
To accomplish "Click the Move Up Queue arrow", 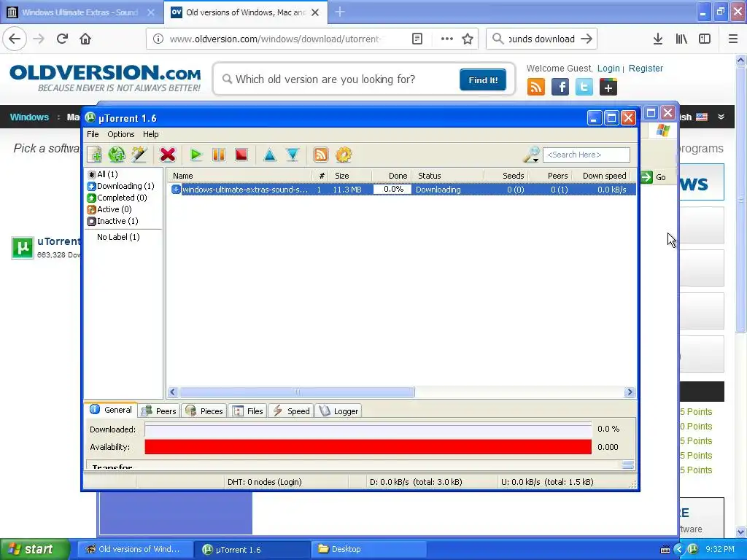I will (270, 155).
